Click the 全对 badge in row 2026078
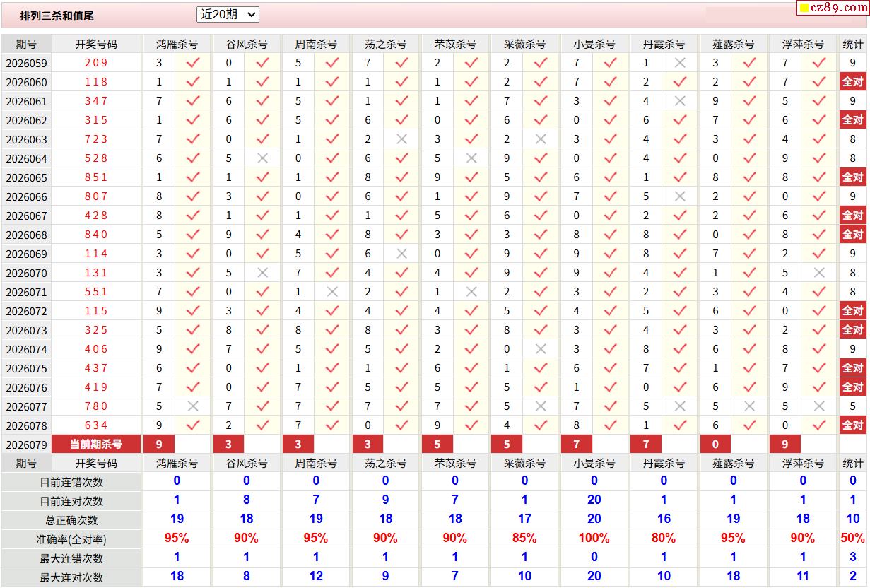Screen dimensions: 870x588 pyautogui.click(x=853, y=425)
